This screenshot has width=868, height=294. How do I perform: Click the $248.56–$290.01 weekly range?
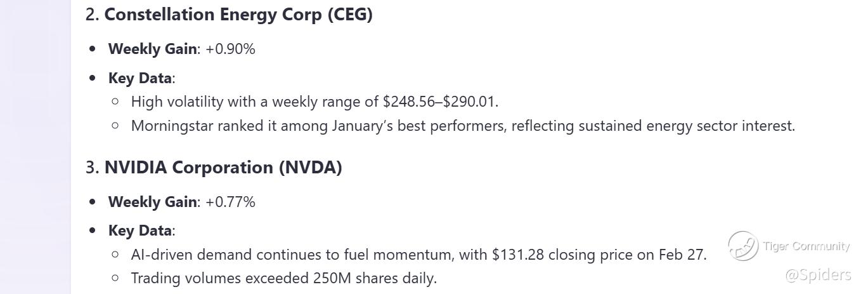tap(440, 102)
